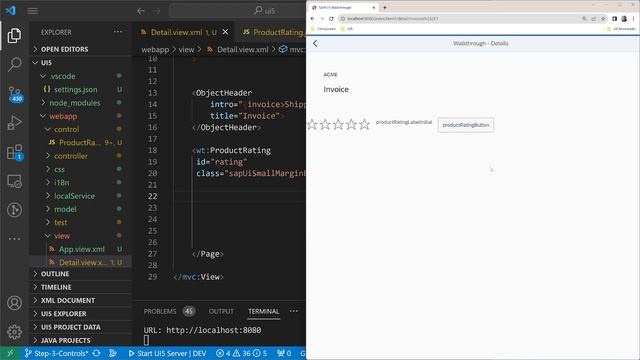Screen dimensions: 640x360
Task: Open the Git graph timeline icon in activity bar
Action: point(14,210)
